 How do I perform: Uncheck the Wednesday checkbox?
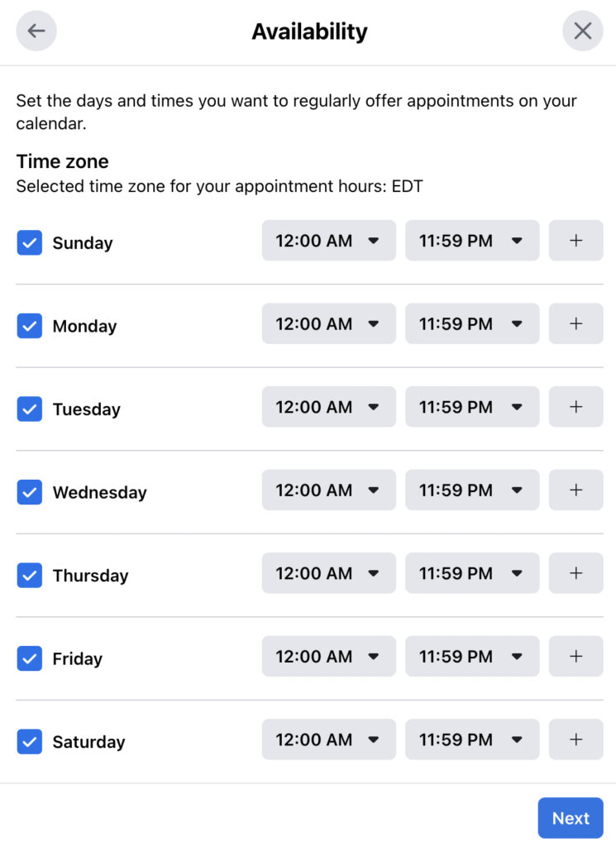coord(29,492)
